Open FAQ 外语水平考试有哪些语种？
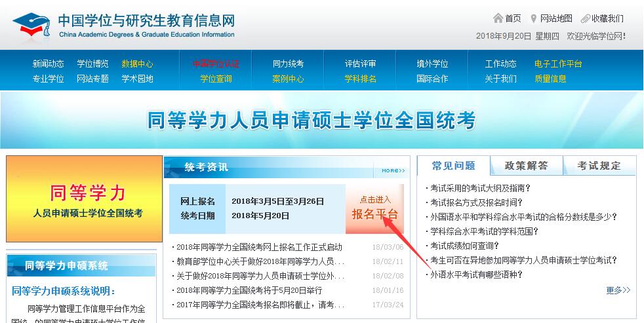This screenshot has width=644, height=323. point(476,275)
